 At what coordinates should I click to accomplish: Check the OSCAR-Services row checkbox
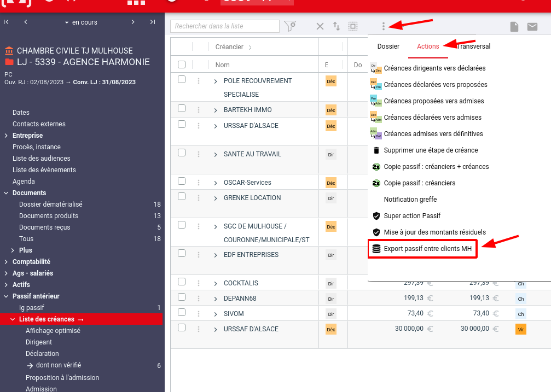[182, 181]
